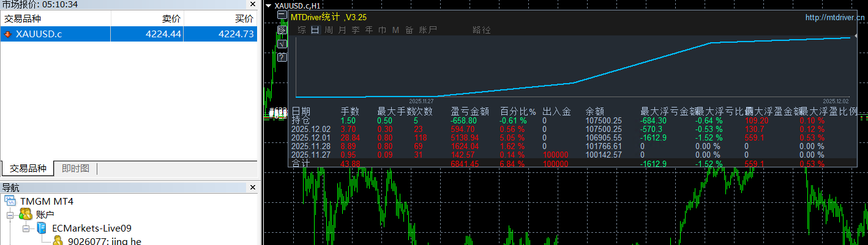Viewport: 868px width, 245px height.
Task: Click the accounts group people icon
Action: 25,214
